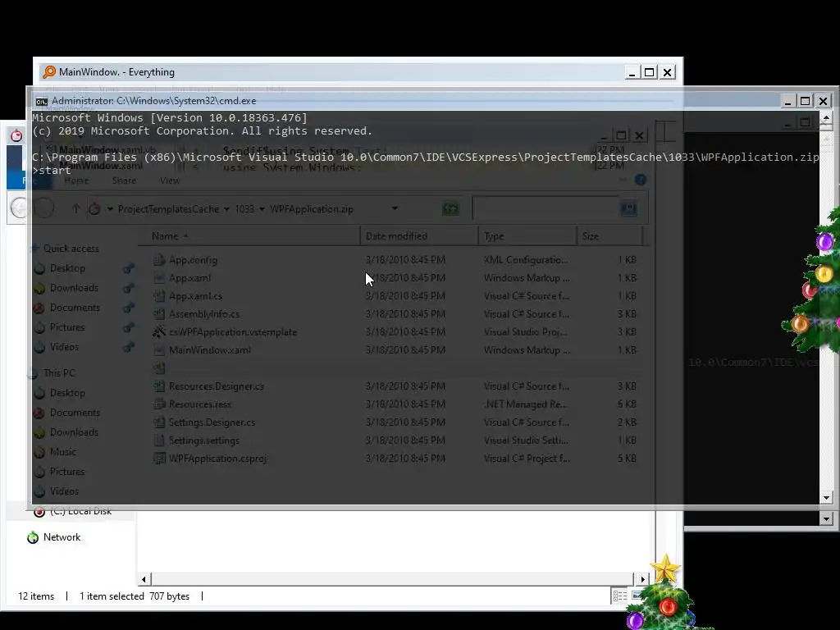Image resolution: width=840 pixels, height=630 pixels.
Task: Click the Explorer horizontal scrollbar left arrow
Action: tap(144, 579)
